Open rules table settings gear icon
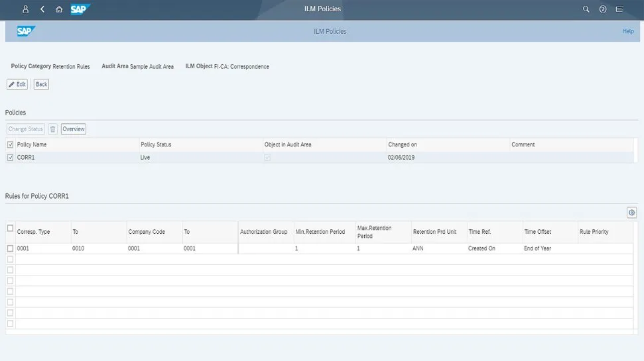The width and height of the screenshot is (644, 361). click(631, 213)
